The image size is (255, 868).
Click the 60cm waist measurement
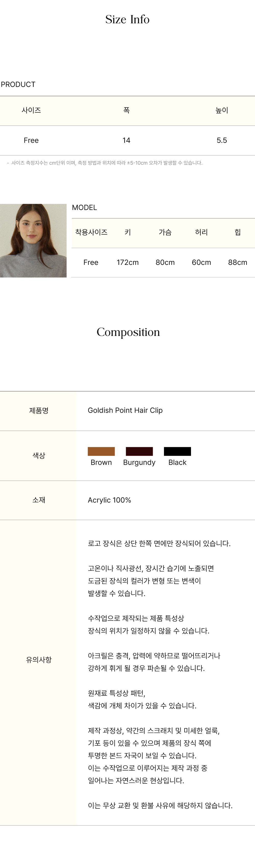[201, 263]
